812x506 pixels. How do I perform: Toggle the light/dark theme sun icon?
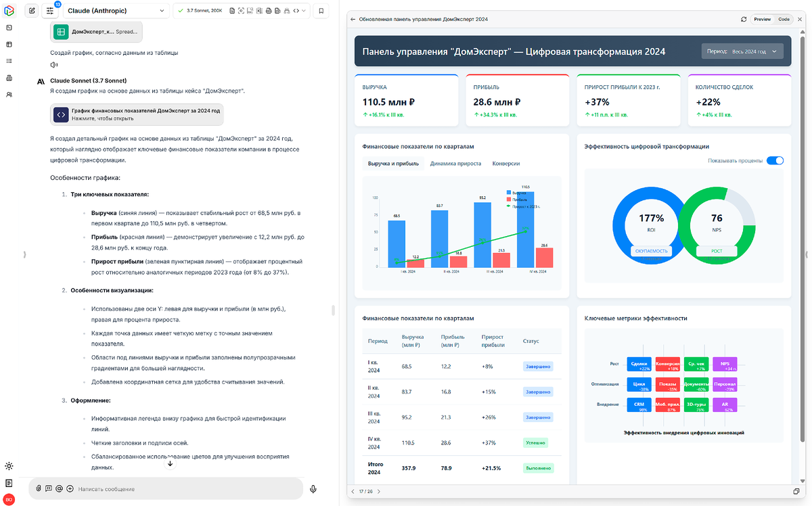coord(9,465)
